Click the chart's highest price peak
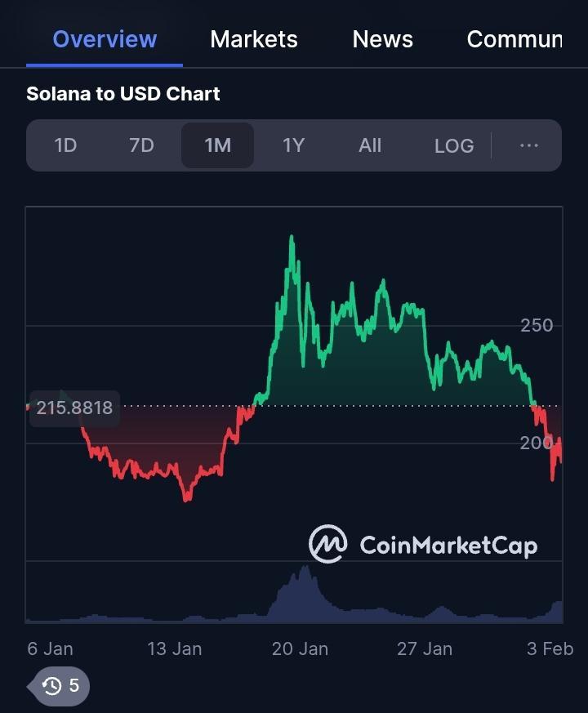 (x=292, y=238)
